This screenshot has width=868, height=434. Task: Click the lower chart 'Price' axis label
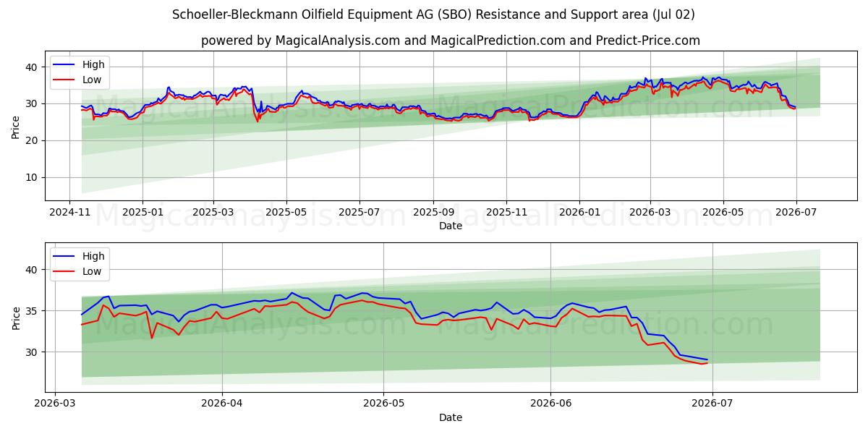pos(16,318)
